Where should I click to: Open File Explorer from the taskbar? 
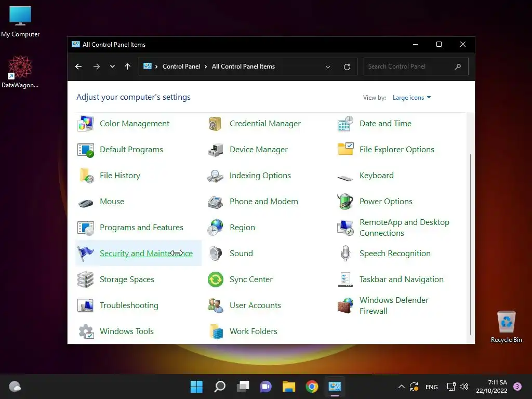pos(289,387)
